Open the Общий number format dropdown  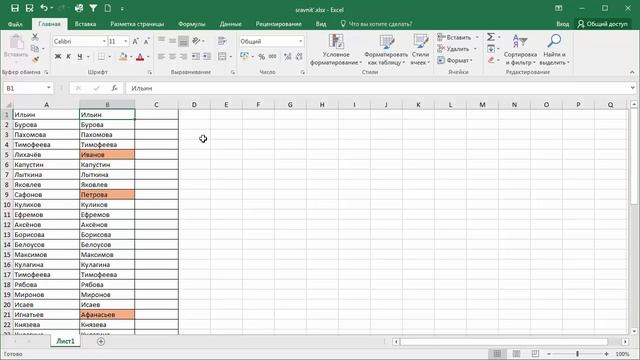coord(301,41)
